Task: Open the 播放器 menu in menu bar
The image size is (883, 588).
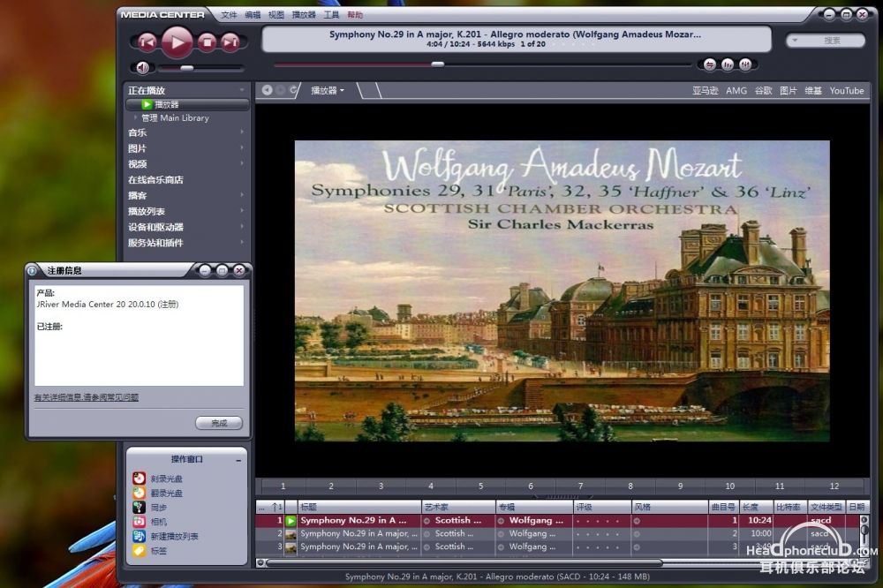Action: point(304,15)
